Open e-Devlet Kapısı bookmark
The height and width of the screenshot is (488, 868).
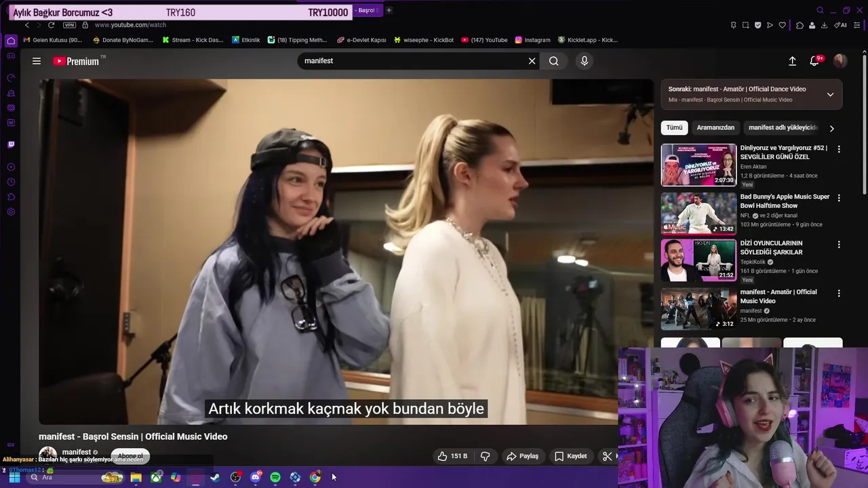click(361, 40)
